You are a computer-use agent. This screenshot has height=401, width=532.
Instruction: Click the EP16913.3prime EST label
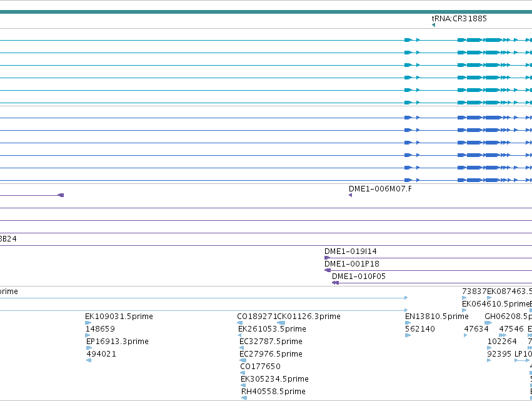[x=118, y=341]
